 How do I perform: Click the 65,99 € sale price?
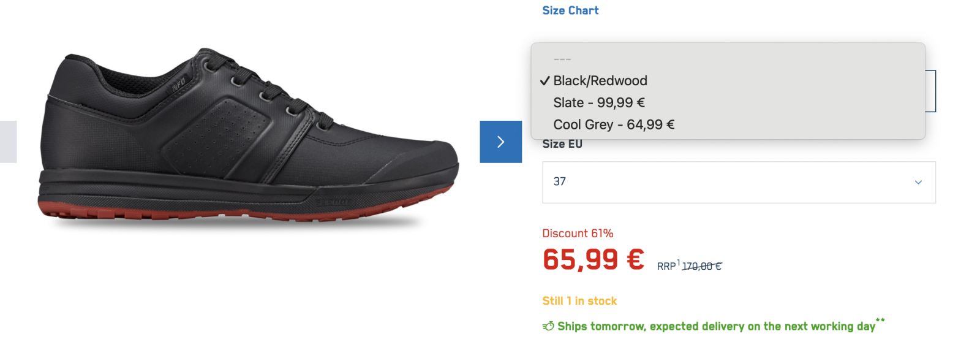tap(593, 259)
